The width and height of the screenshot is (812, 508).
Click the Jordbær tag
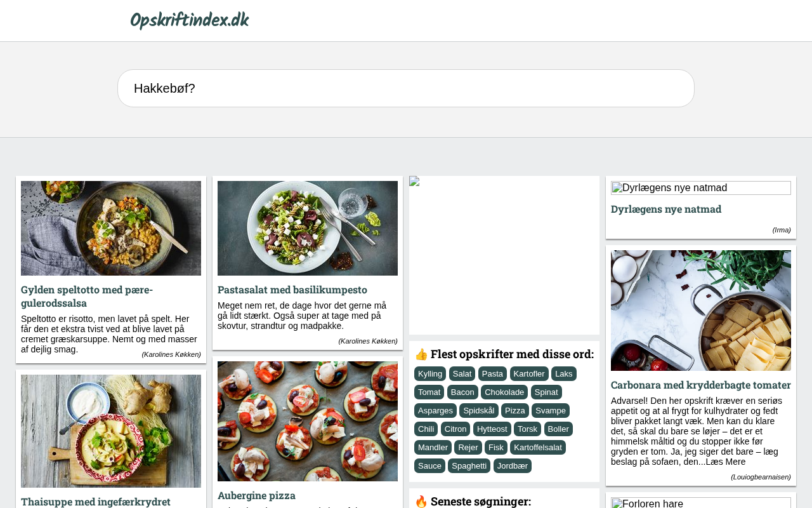[x=513, y=465]
